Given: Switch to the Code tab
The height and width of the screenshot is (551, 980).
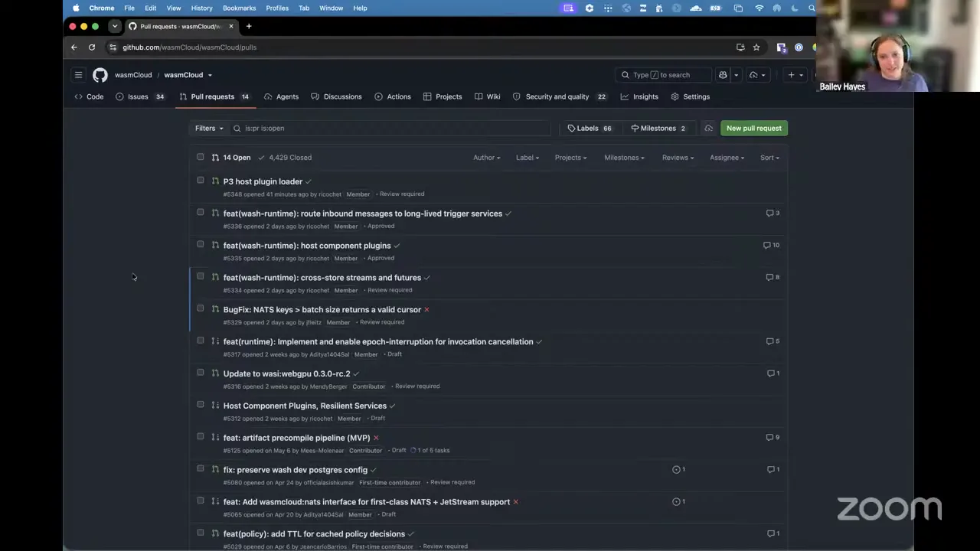Looking at the screenshot, I should coord(89,97).
